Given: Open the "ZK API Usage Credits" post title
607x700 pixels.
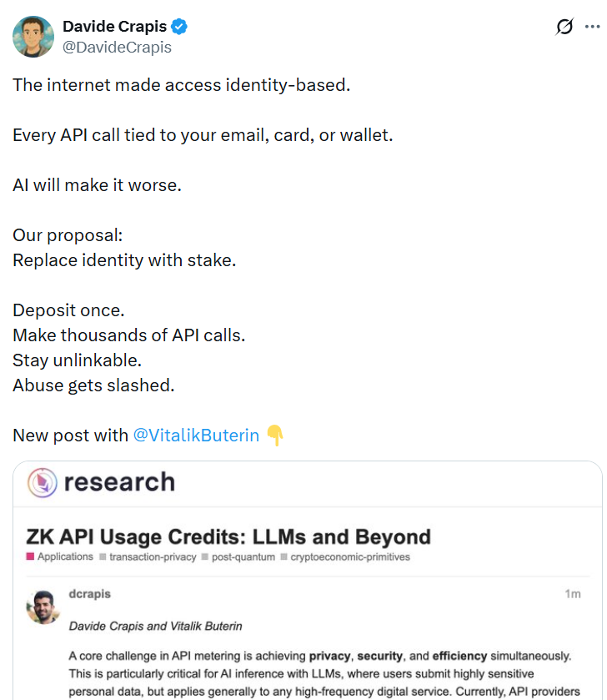Looking at the screenshot, I should (x=228, y=536).
